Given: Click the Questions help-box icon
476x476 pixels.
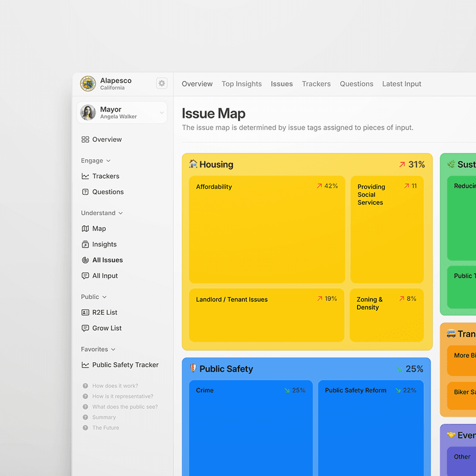Looking at the screenshot, I should 85,192.
